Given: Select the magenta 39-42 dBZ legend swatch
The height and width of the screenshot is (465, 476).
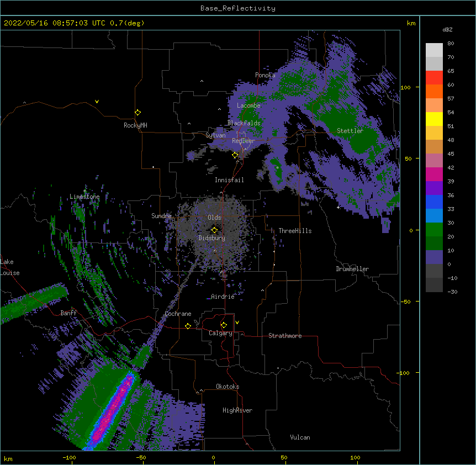Looking at the screenshot, I should coord(434,174).
